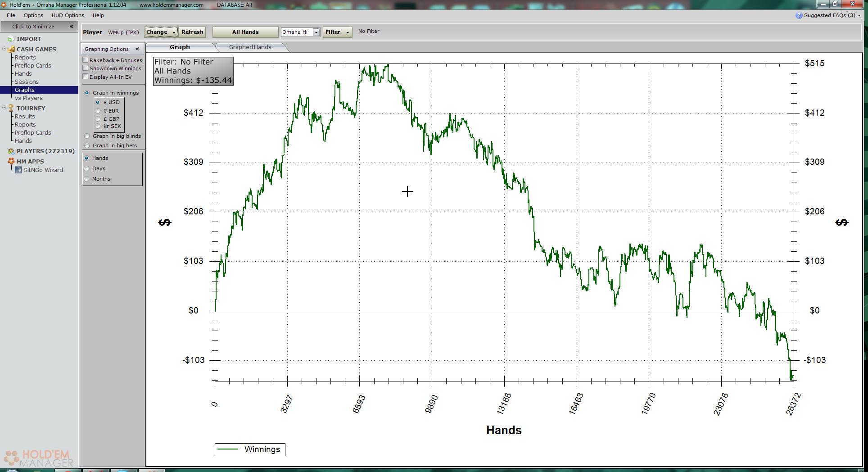Viewport: 868px width, 472px height.
Task: Click the TOURNEY trophy icon
Action: [11, 109]
